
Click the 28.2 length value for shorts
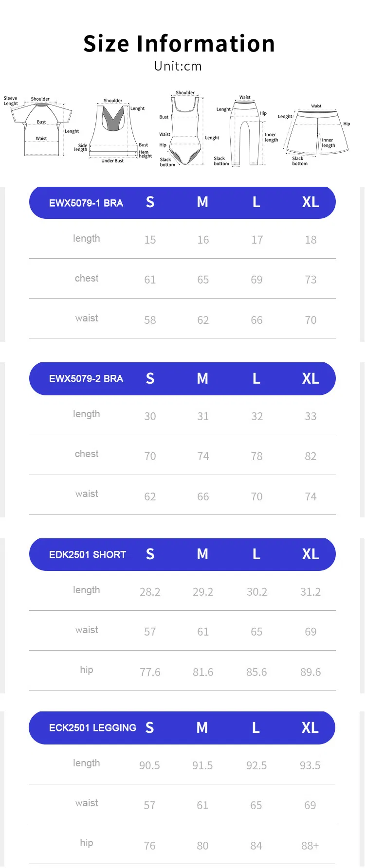150,592
